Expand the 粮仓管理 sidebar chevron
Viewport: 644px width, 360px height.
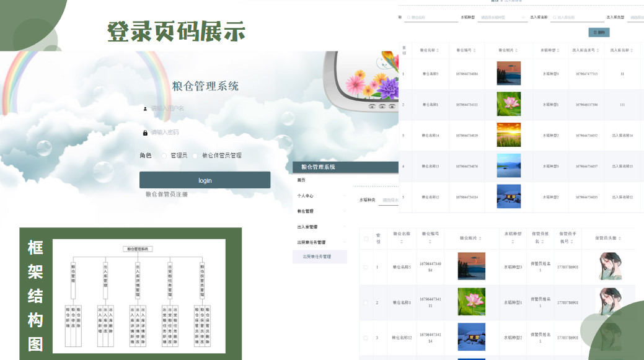pos(344,211)
